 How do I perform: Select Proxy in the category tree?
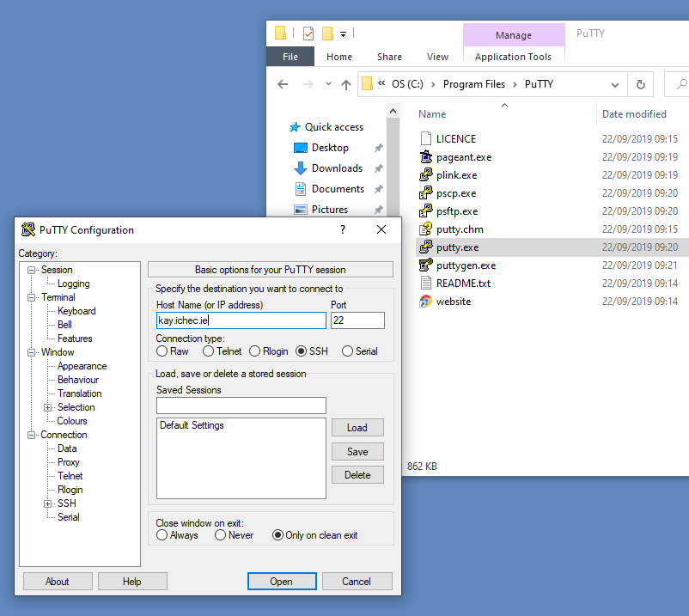pyautogui.click(x=68, y=462)
